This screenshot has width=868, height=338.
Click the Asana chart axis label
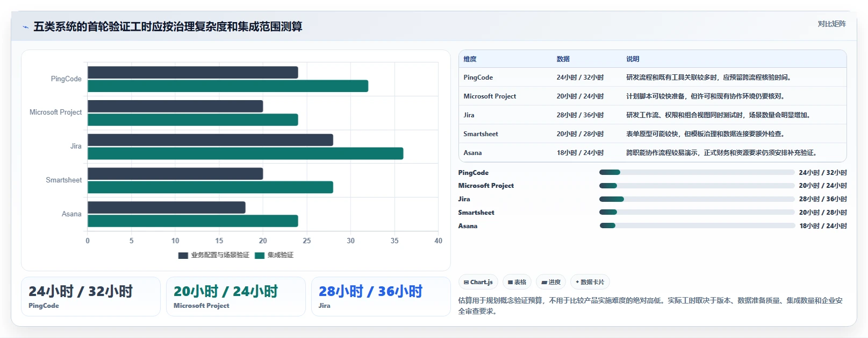click(71, 214)
